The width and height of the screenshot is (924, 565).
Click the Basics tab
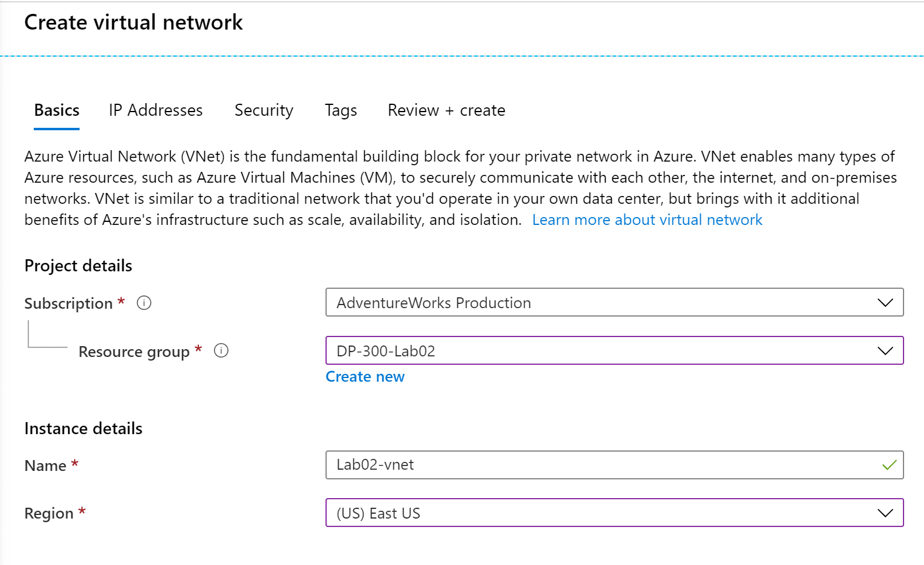[56, 110]
